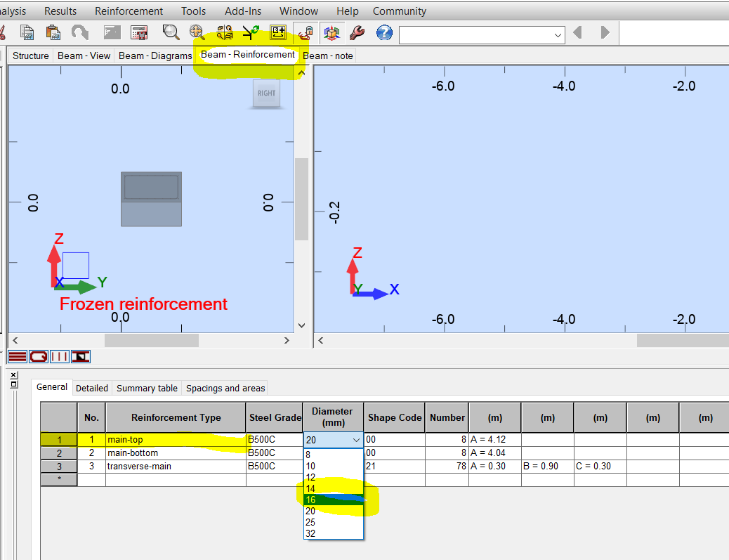Click the padlock freeze reinforcement icon
Image resolution: width=729 pixels, height=560 pixels.
(305, 32)
